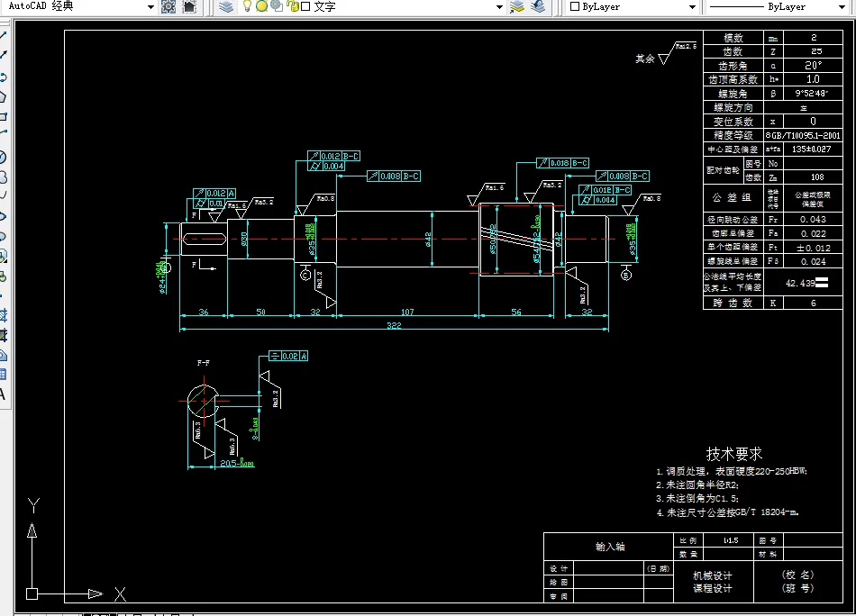
Task: Select the 0.02 A symmetry tolerance frame
Action: coord(288,357)
